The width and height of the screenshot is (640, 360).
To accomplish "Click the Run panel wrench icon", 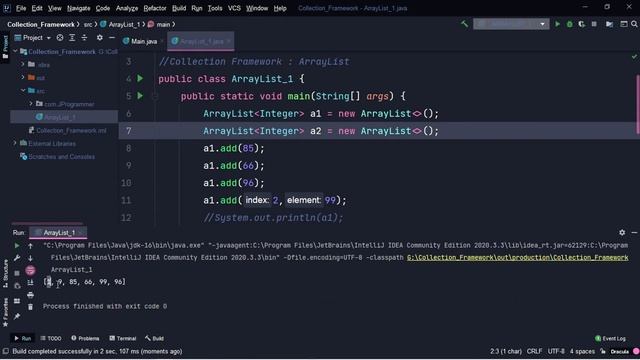I will (x=17, y=258).
